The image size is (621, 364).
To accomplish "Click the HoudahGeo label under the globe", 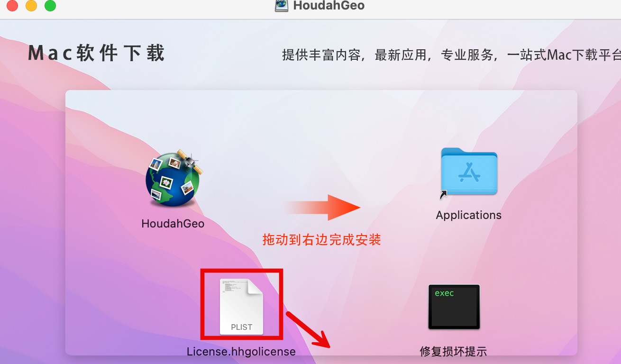I will [x=173, y=223].
